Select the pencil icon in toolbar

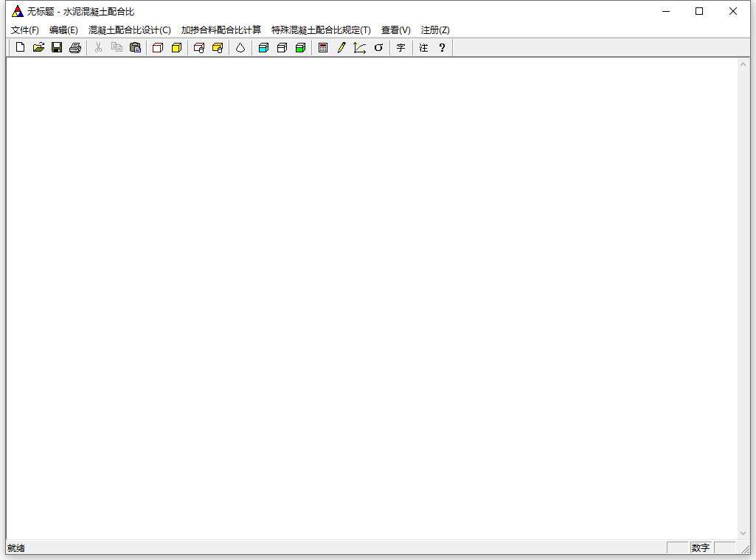(341, 47)
